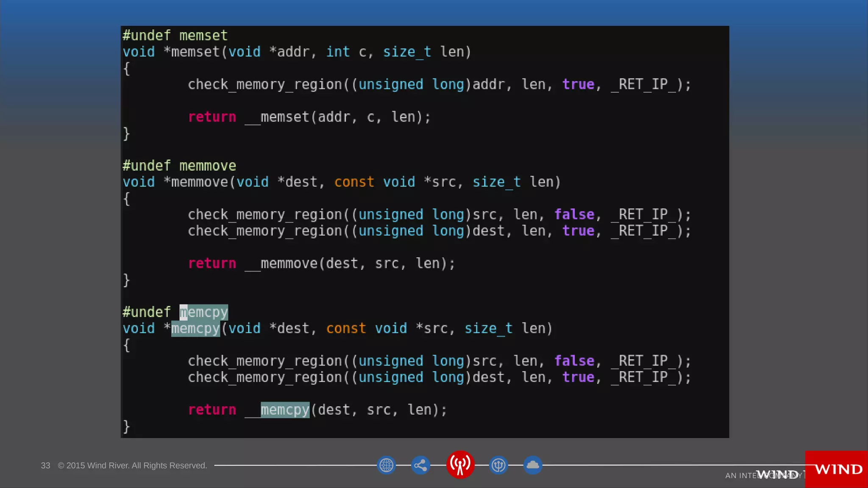Screen dimensions: 868x488
Task: Click 'return' keyword in memmove function
Action: coord(212,263)
